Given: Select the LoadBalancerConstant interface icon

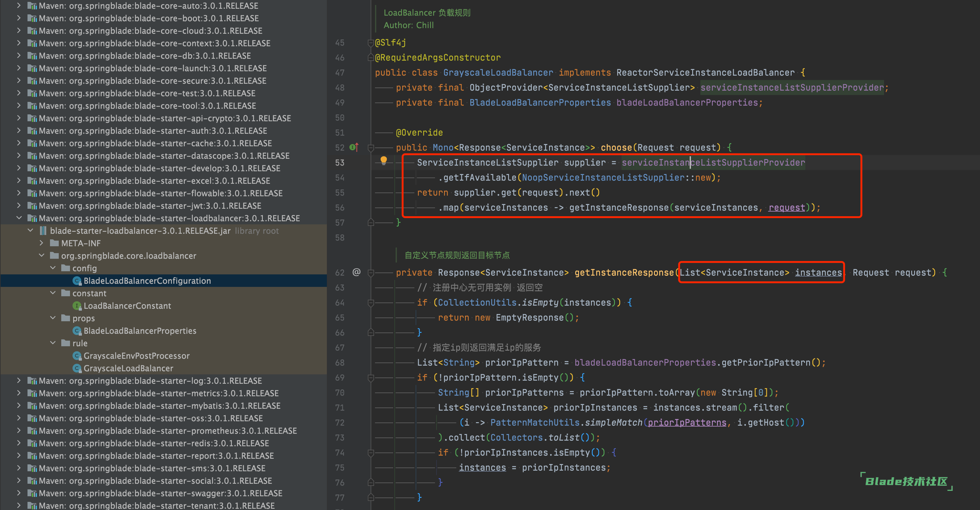Looking at the screenshot, I should [x=77, y=306].
